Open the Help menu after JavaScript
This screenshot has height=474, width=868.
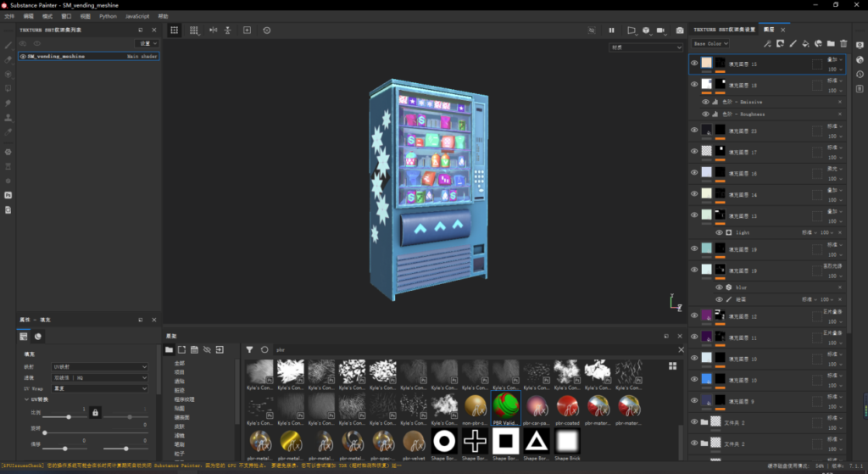(x=163, y=16)
